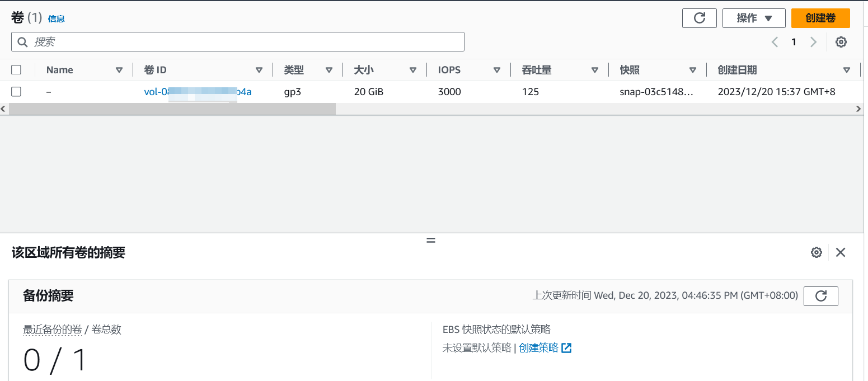Close the volume summary panel

coord(841,252)
